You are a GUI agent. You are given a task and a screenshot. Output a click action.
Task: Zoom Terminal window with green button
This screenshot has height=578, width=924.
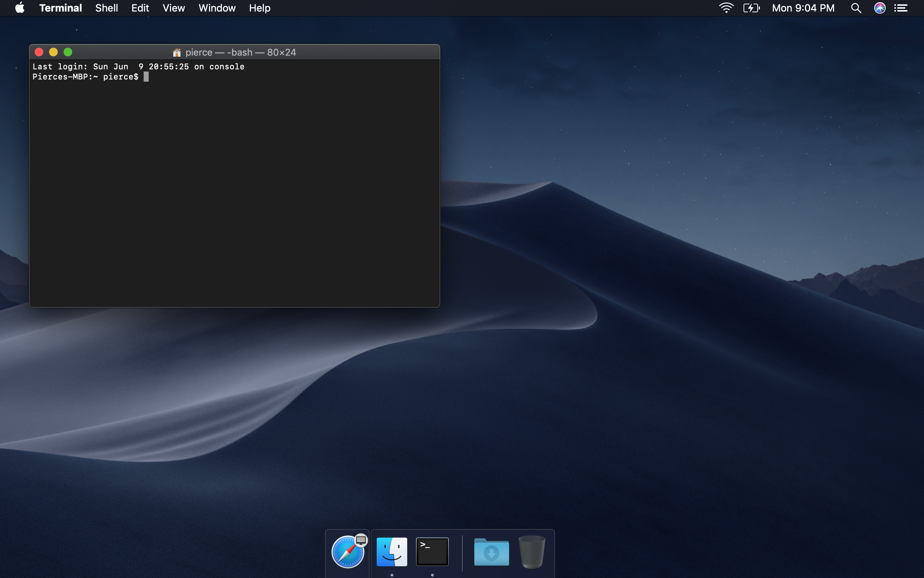click(x=68, y=52)
